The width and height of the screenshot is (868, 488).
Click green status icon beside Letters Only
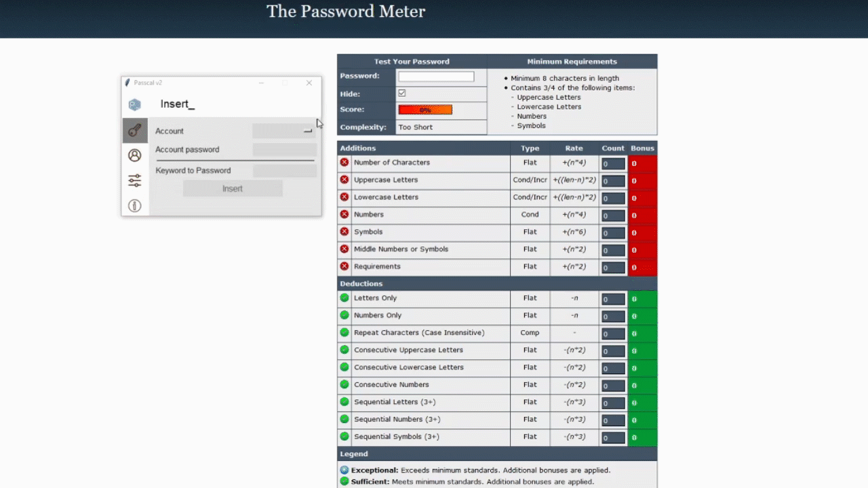(344, 298)
